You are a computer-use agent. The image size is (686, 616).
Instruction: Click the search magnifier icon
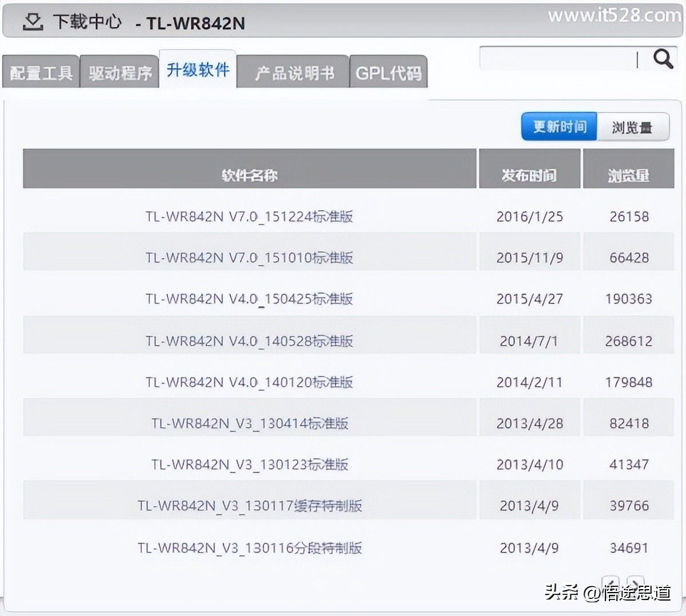tap(663, 58)
